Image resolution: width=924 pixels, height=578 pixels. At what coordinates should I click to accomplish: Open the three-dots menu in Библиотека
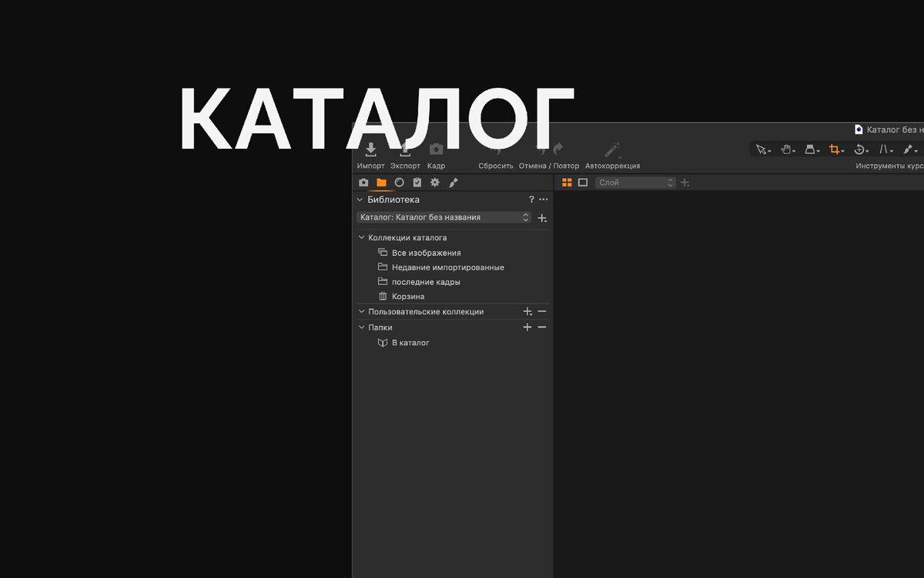click(x=544, y=200)
